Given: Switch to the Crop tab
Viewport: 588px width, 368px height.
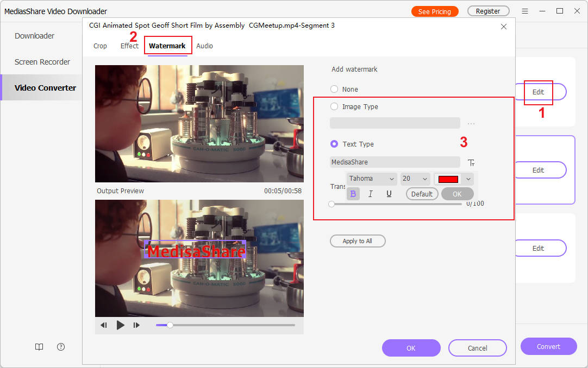Looking at the screenshot, I should [x=100, y=46].
